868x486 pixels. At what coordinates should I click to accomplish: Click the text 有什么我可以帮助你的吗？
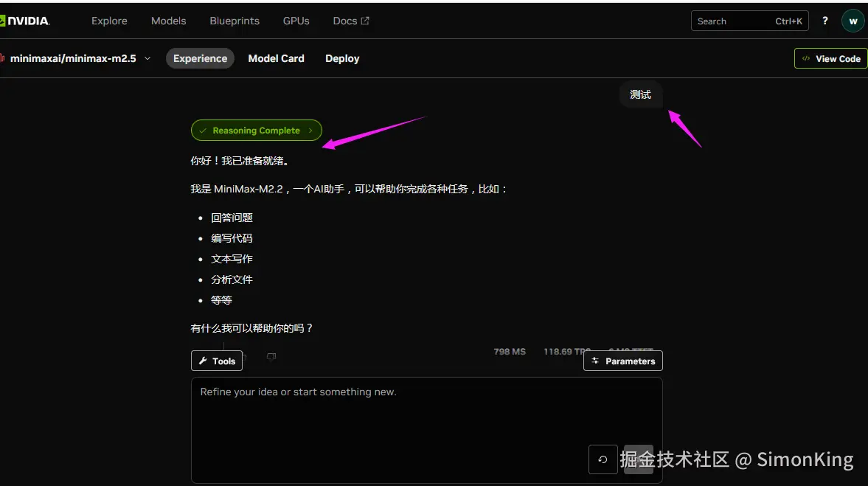point(252,328)
